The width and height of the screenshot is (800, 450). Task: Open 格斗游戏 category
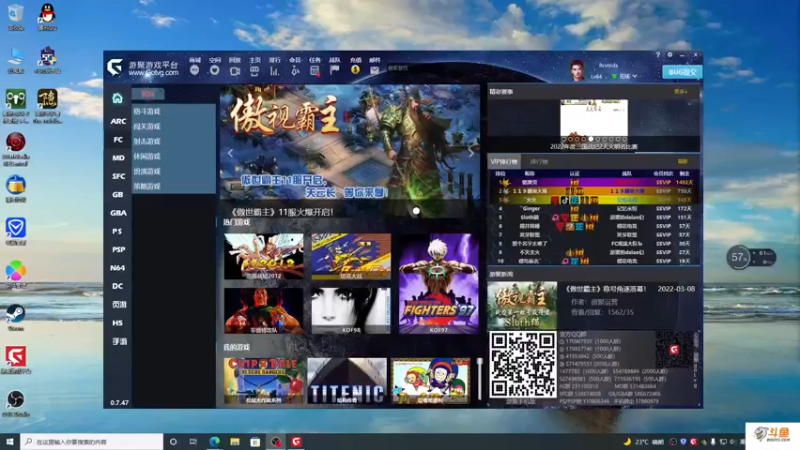coord(147,111)
